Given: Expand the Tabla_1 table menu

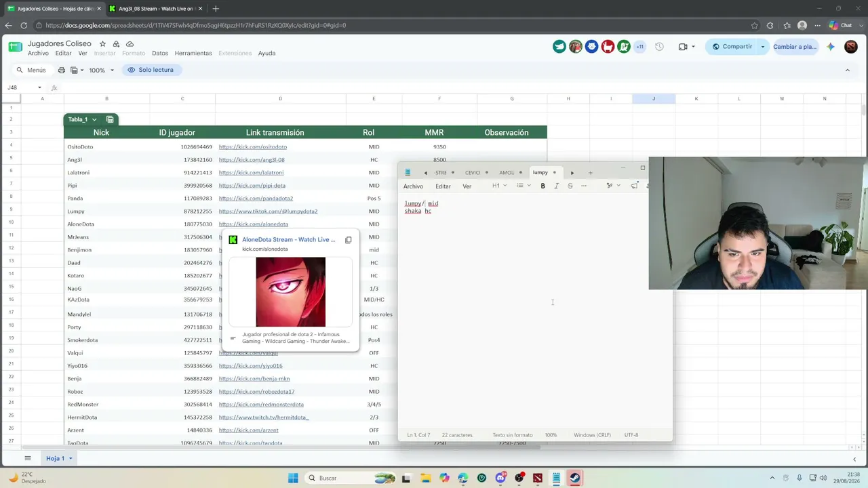Looking at the screenshot, I should [94, 119].
